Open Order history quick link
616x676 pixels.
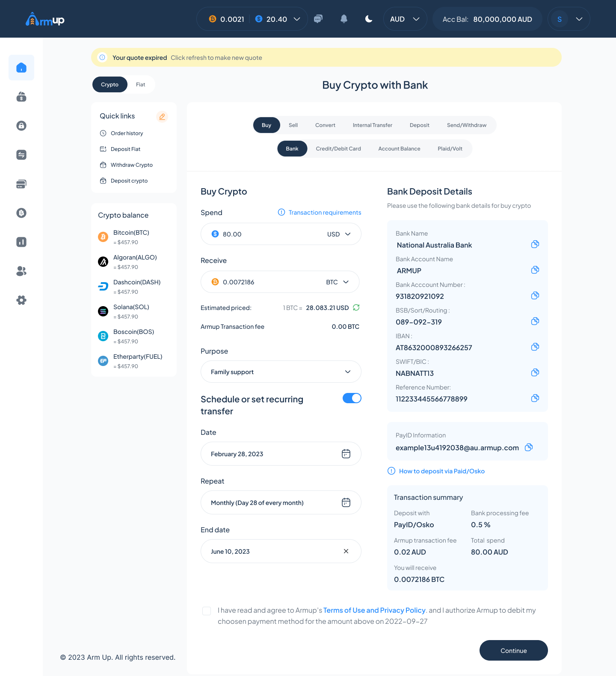[x=122, y=133]
